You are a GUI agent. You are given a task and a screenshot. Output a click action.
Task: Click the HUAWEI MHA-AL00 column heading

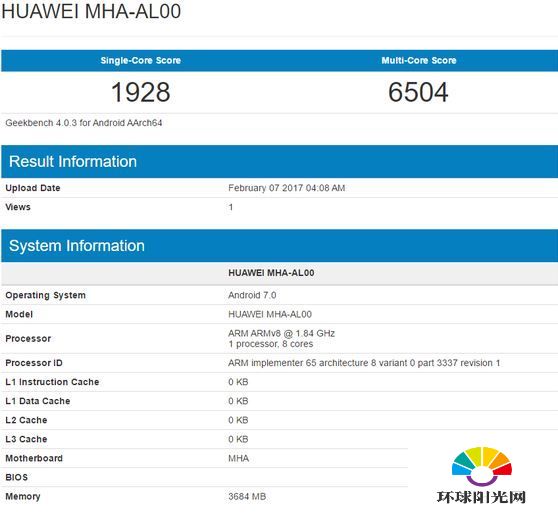271,273
